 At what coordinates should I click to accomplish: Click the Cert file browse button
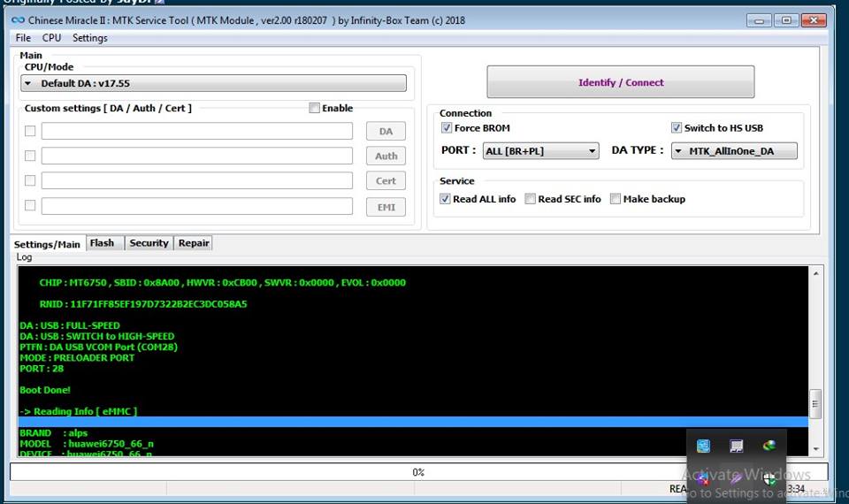(386, 180)
